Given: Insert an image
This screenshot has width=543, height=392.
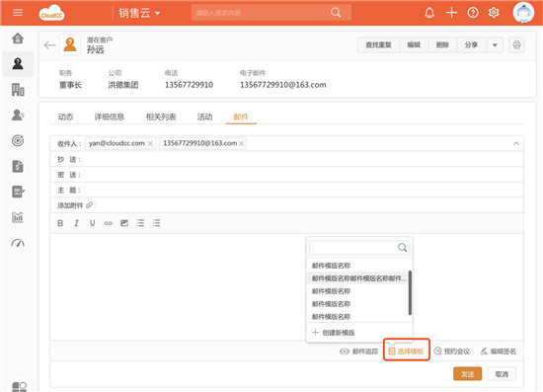Looking at the screenshot, I should pos(124,223).
